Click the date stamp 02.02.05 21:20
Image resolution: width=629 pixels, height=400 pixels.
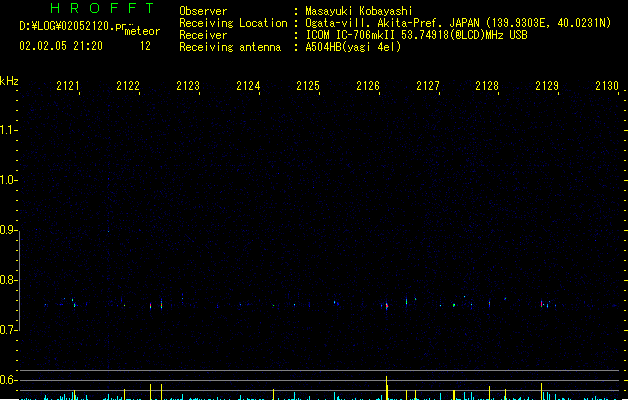[61, 46]
